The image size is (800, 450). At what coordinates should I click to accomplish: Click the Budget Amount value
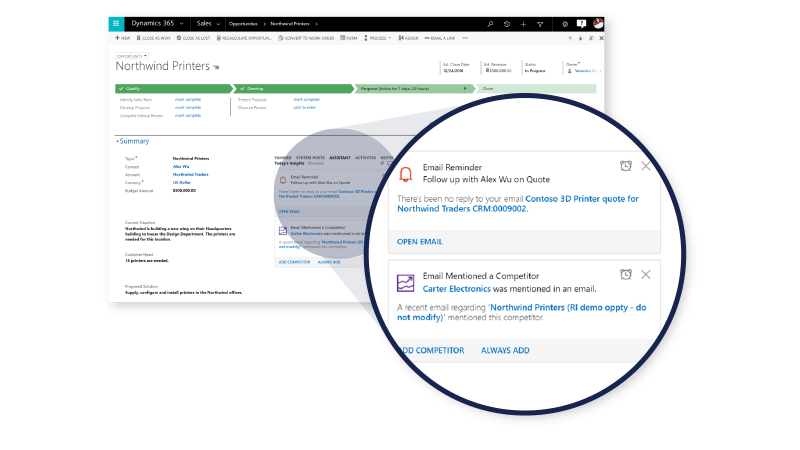tap(184, 191)
